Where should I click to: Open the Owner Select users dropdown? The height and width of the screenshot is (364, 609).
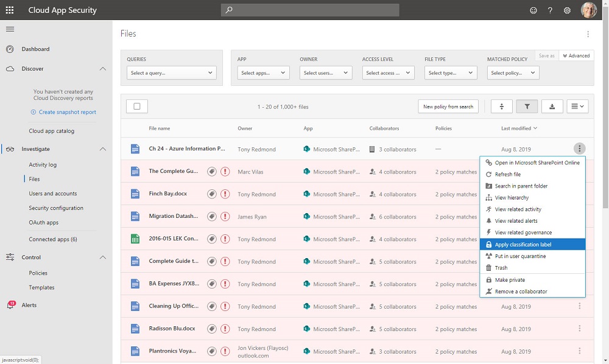(326, 73)
